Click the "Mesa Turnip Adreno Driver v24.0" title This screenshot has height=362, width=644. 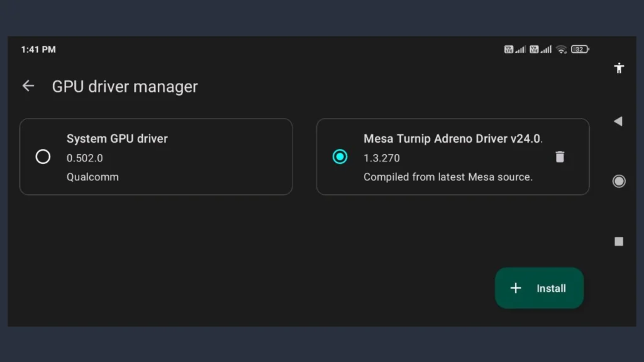(x=453, y=138)
